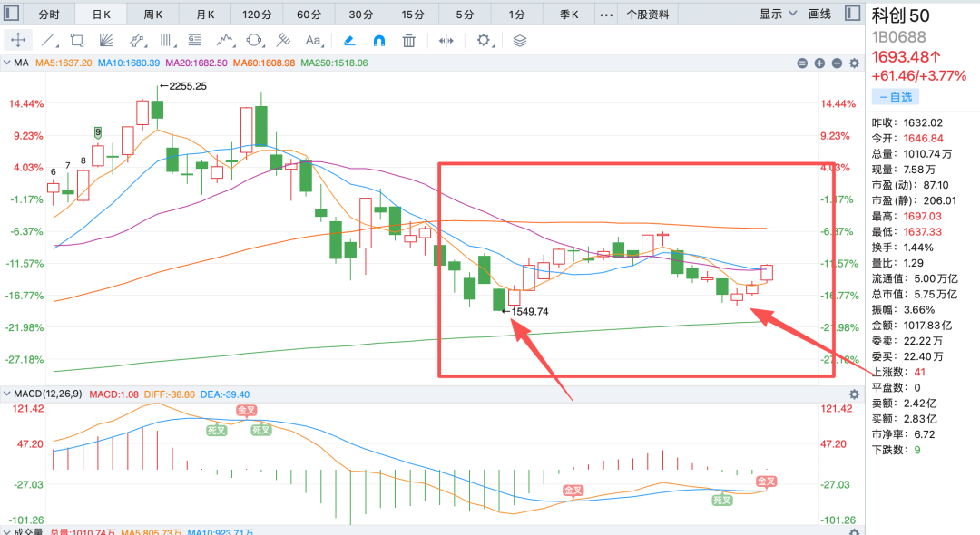Open the 显示 display dropdown

click(778, 14)
